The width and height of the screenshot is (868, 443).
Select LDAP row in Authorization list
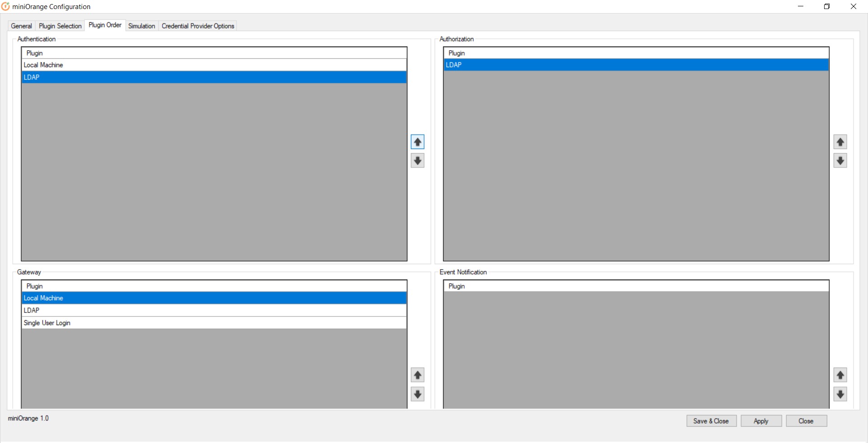636,65
